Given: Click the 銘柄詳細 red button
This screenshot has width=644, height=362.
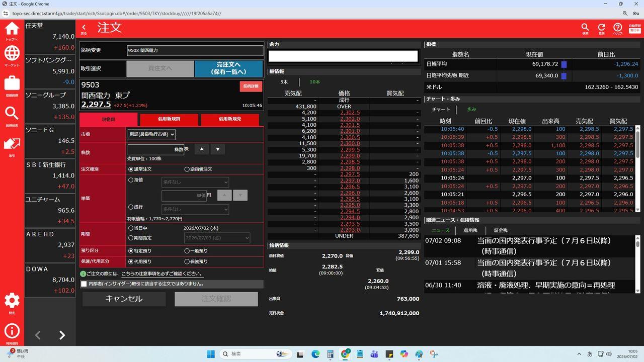Looking at the screenshot, I should pyautogui.click(x=251, y=86).
